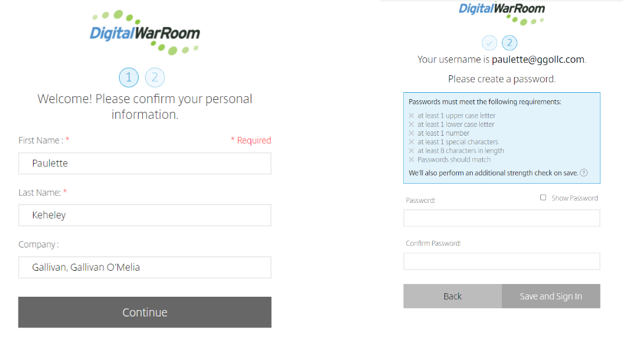
Task: Click the X beside upper case letter requirement
Action: pyautogui.click(x=411, y=115)
